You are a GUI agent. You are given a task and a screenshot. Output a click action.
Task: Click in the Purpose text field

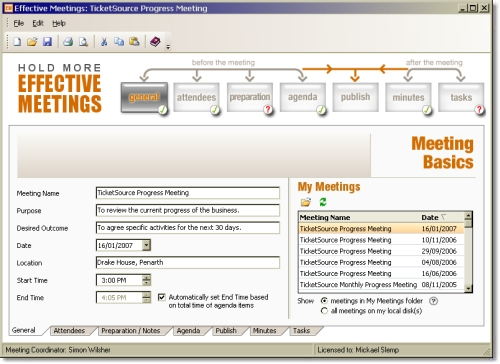188,210
